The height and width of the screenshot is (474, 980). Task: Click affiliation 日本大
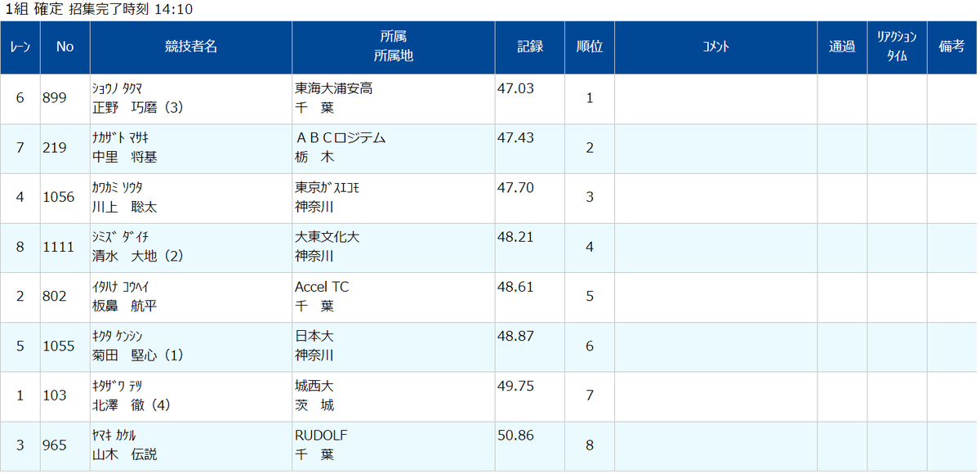[314, 336]
